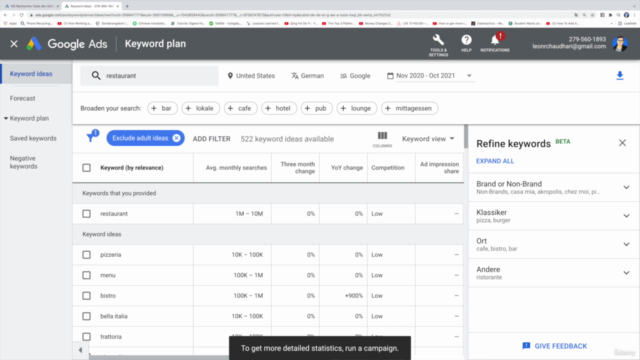
Task: Click the account profile avatar
Action: [620, 44]
